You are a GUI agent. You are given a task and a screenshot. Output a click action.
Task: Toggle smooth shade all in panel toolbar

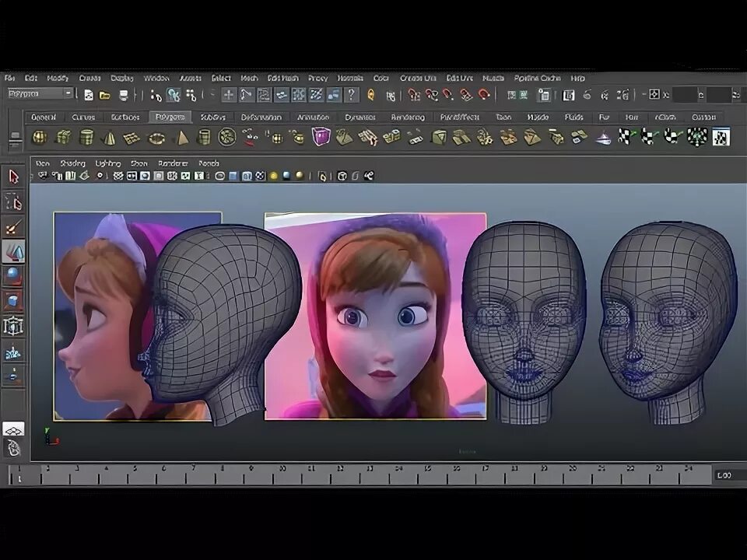click(x=233, y=177)
